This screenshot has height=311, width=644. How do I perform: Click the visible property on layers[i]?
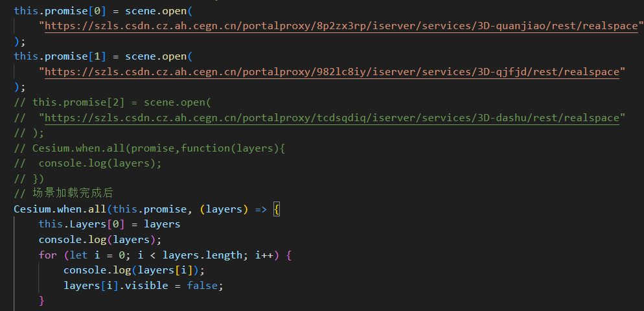pos(146,286)
